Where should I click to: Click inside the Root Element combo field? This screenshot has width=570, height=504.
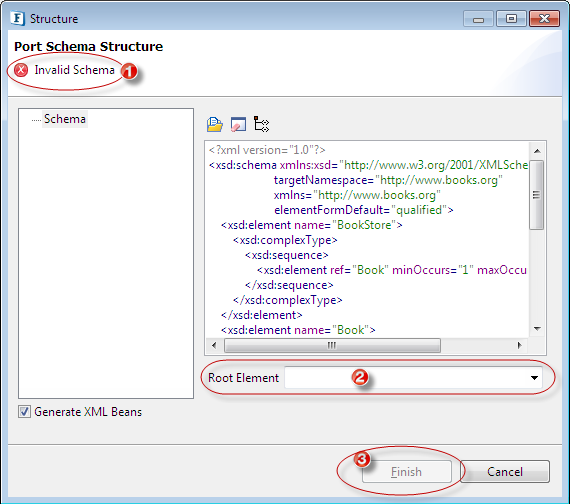click(x=413, y=377)
